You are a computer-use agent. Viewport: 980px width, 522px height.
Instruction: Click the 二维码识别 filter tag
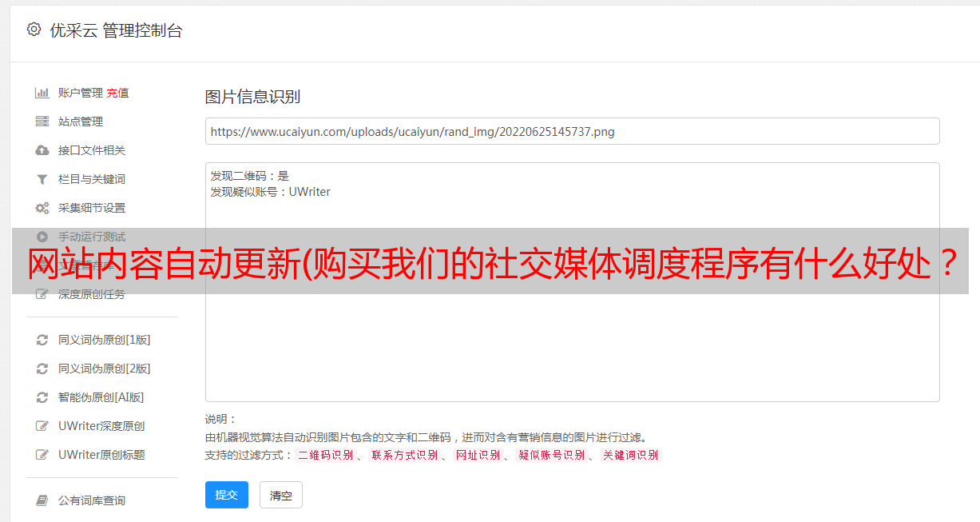tap(325, 455)
